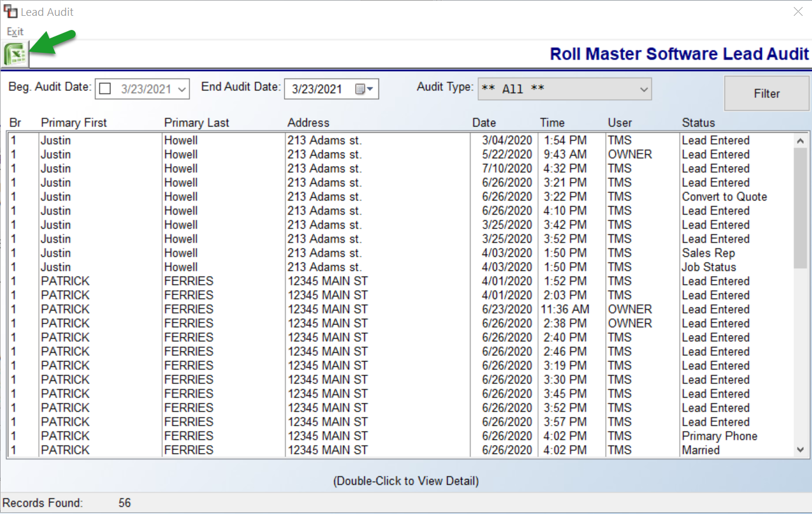Click the list scrollbar up arrow
This screenshot has width=812, height=514.
pos(800,141)
